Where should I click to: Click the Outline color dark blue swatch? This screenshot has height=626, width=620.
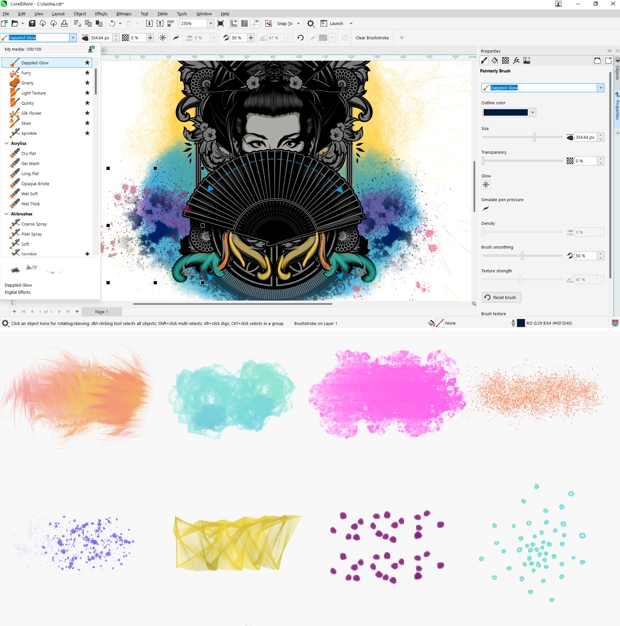tap(505, 113)
